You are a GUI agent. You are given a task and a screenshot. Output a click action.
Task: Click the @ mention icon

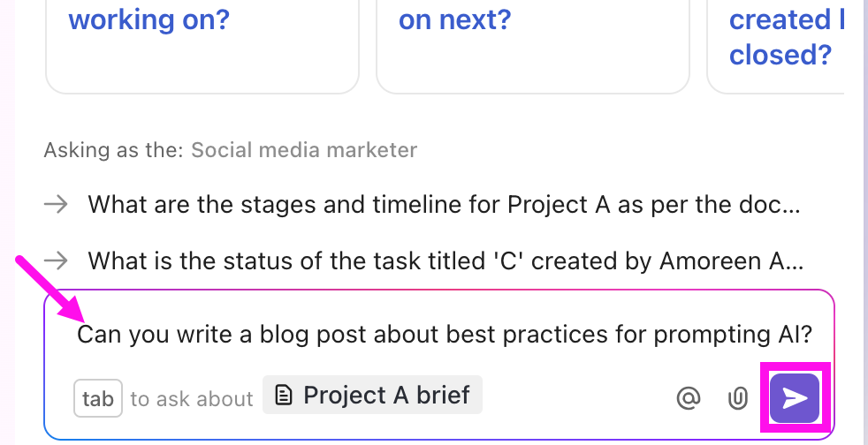click(x=688, y=398)
